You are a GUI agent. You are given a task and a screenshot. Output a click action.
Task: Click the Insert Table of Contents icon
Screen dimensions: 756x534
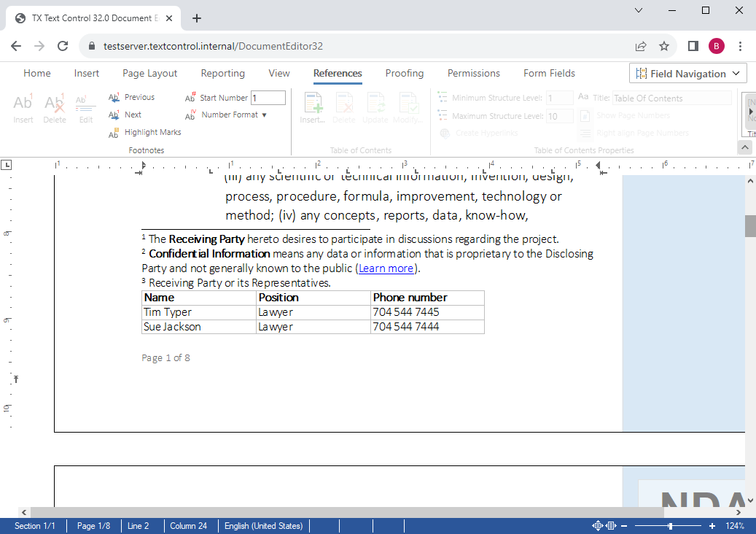coord(313,107)
